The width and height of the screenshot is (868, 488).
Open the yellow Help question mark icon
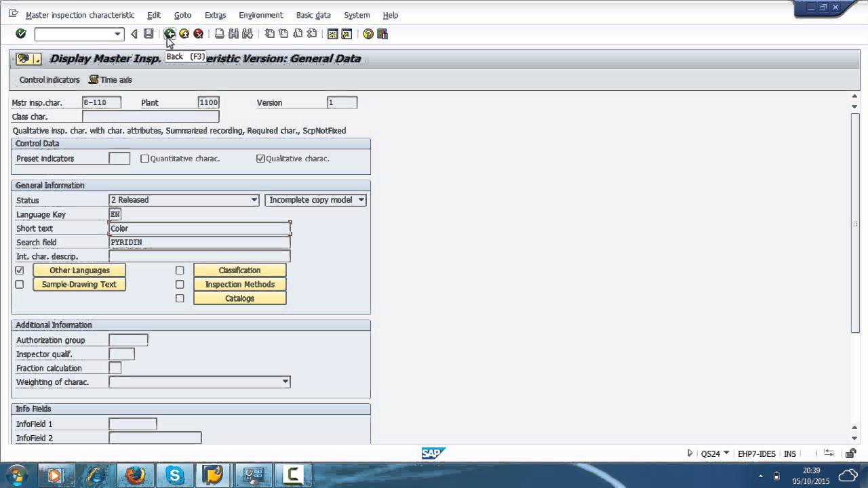coord(368,34)
